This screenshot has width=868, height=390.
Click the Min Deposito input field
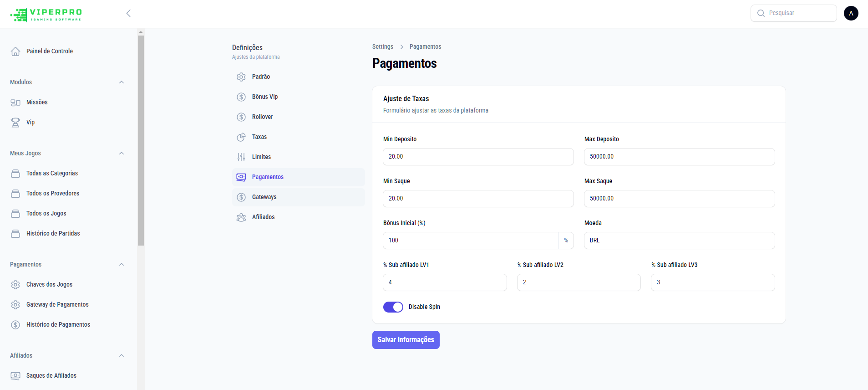click(x=478, y=157)
